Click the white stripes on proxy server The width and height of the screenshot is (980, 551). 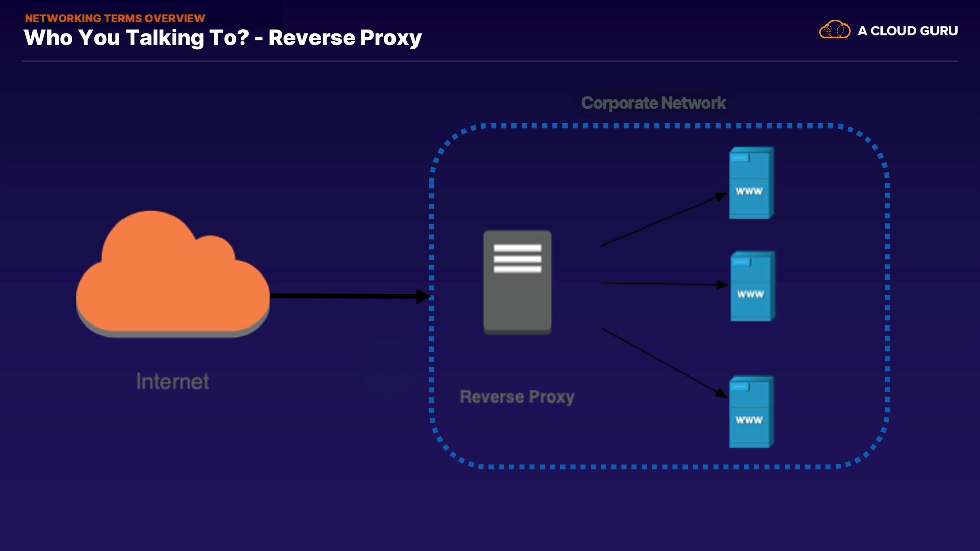517,259
